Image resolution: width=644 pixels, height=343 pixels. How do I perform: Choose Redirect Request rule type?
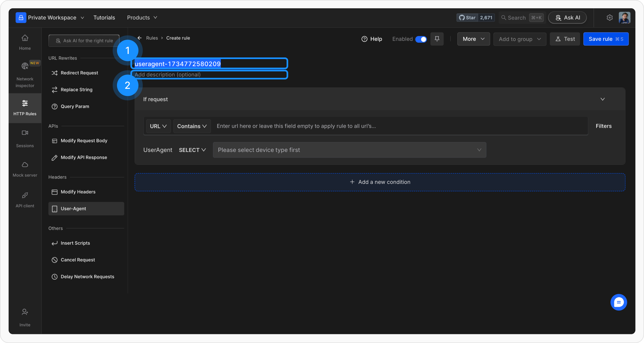(79, 73)
